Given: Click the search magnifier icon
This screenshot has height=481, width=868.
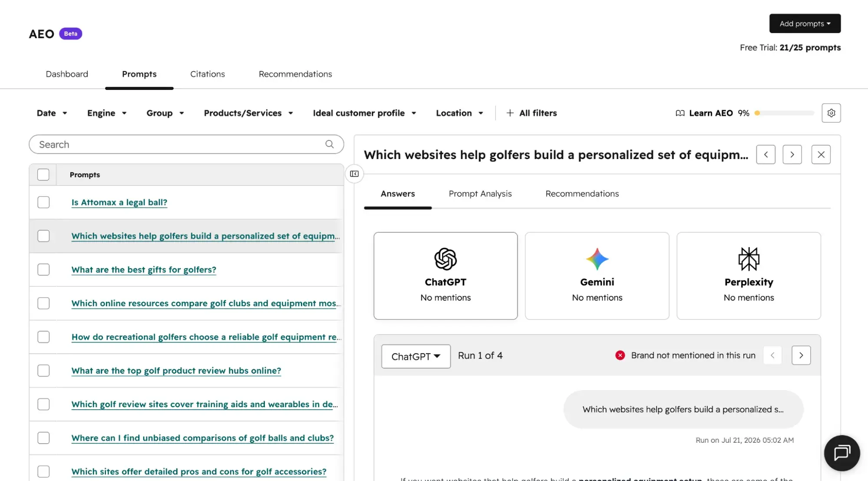Looking at the screenshot, I should point(330,144).
